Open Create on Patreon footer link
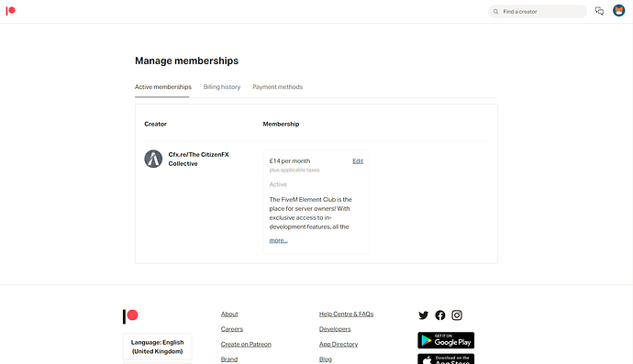The height and width of the screenshot is (364, 633). click(246, 344)
